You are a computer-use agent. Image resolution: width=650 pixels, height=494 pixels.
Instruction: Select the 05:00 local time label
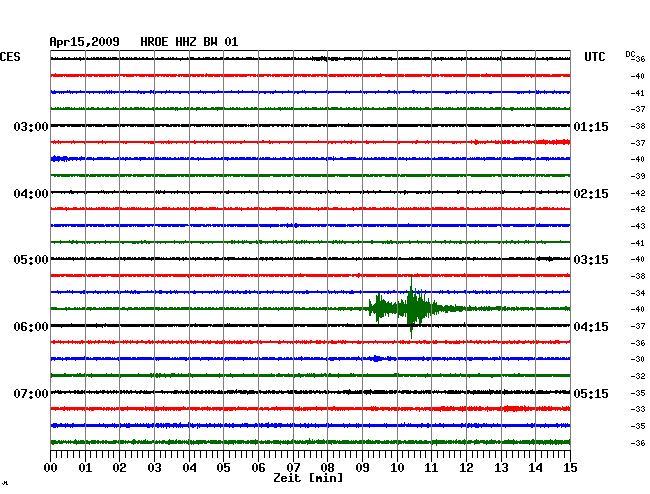point(31,260)
